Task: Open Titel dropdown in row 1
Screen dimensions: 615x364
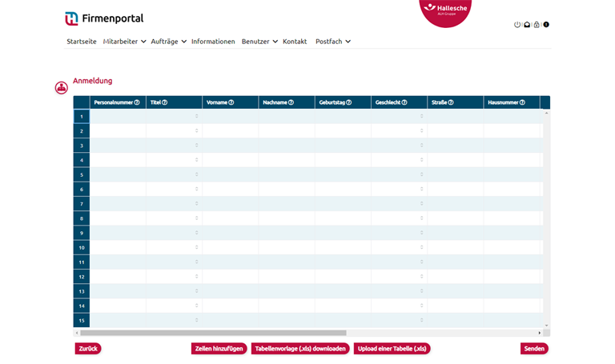Action: (197, 117)
